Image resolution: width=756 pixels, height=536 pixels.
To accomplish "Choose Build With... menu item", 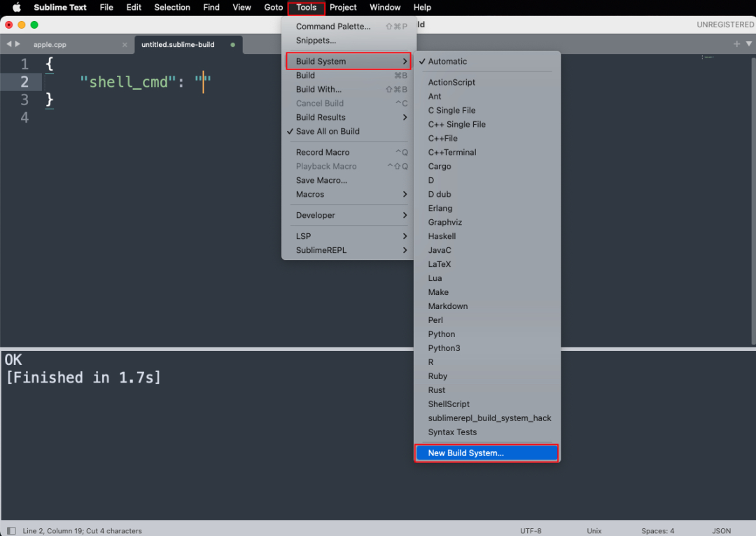I will [x=348, y=89].
